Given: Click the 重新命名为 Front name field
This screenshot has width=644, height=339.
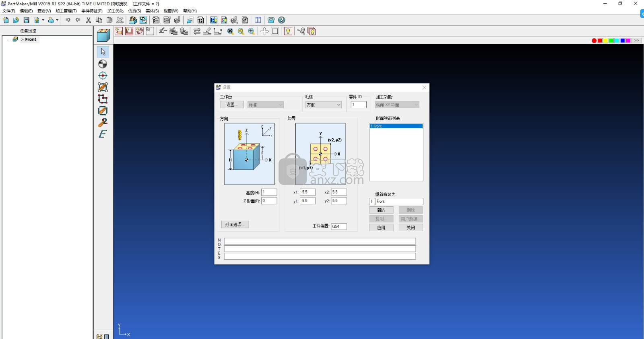Looking at the screenshot, I should pos(399,201).
